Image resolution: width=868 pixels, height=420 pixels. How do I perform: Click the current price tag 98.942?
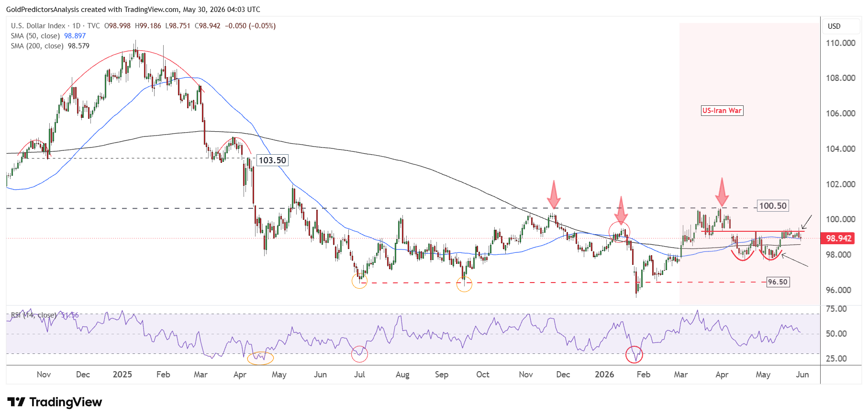point(838,238)
